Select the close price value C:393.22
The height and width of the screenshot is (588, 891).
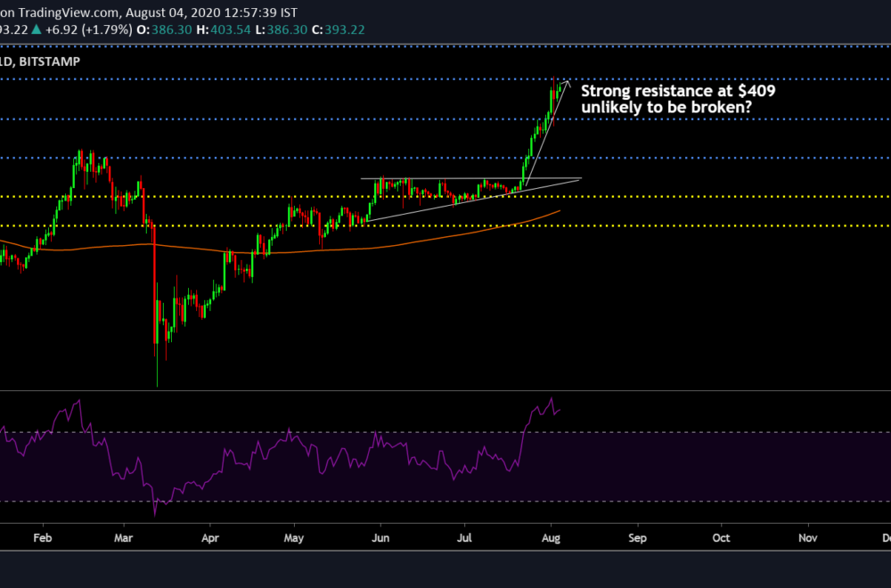point(338,29)
